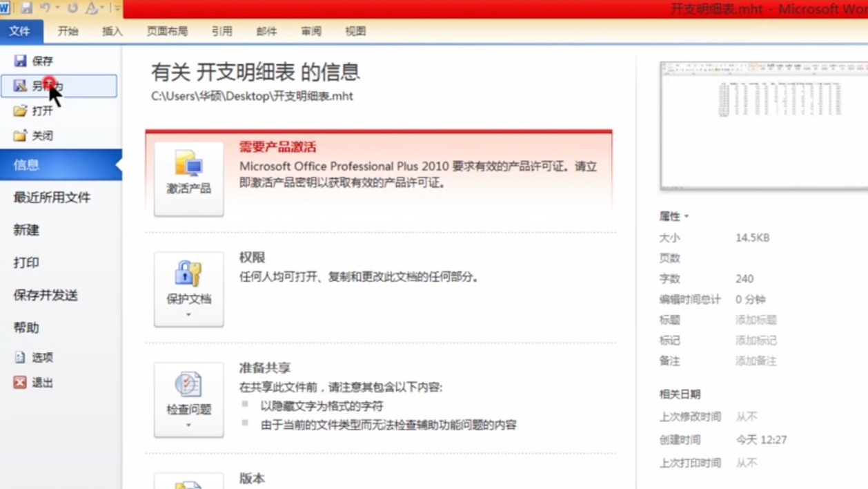Click the 字数 value 240

[x=744, y=279]
